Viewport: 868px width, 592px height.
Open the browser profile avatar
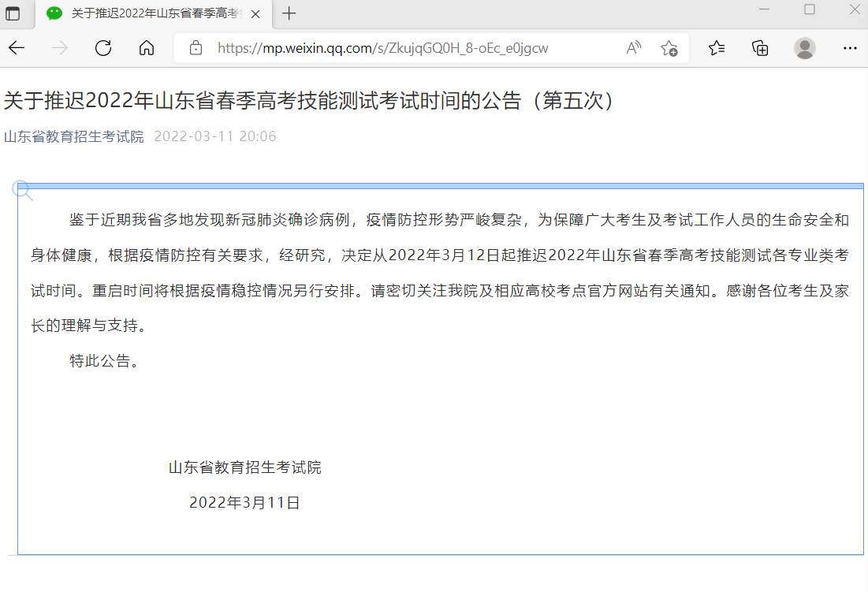[x=804, y=48]
